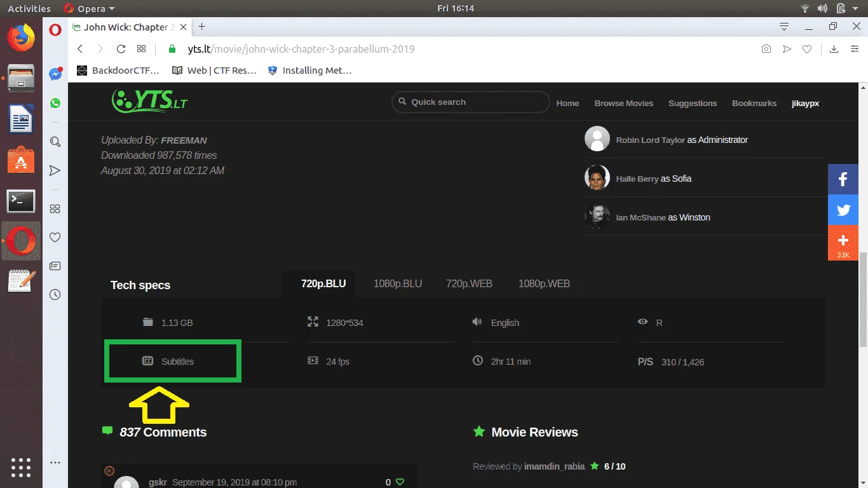This screenshot has height=488, width=868.
Task: Reload the current page
Action: [121, 49]
